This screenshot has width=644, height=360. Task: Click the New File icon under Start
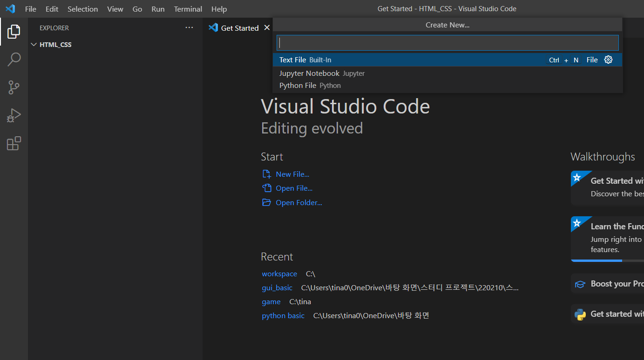pos(266,174)
